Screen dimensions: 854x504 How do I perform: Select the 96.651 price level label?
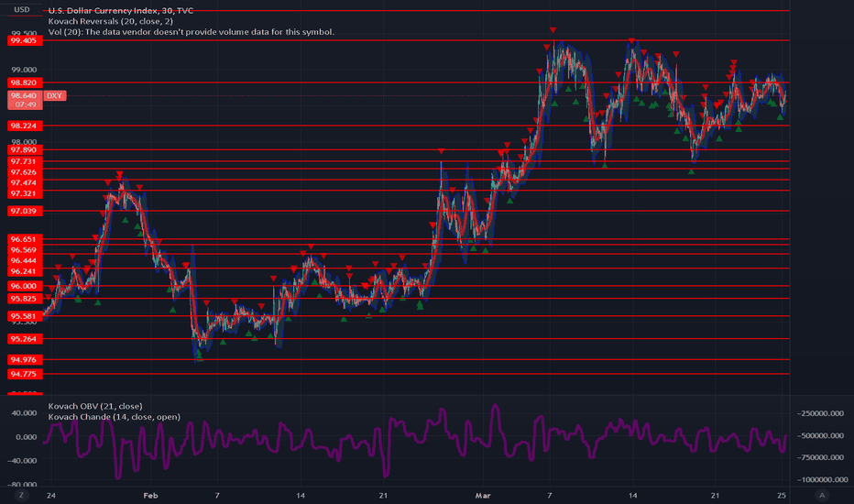tap(25, 239)
